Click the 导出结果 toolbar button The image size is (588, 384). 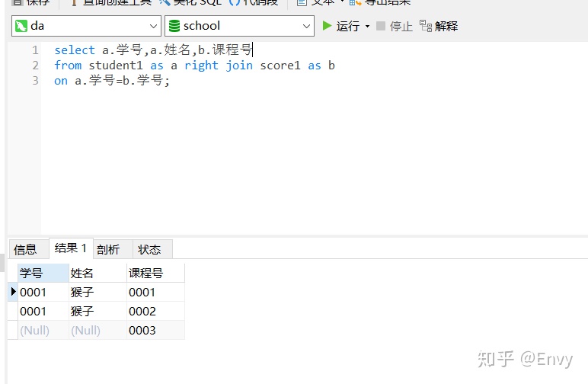tap(379, 2)
